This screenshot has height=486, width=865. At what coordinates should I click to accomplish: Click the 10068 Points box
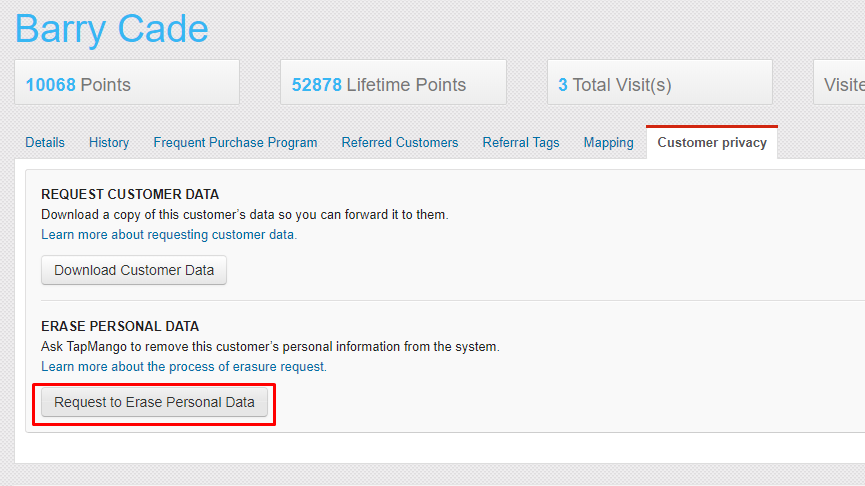[127, 82]
